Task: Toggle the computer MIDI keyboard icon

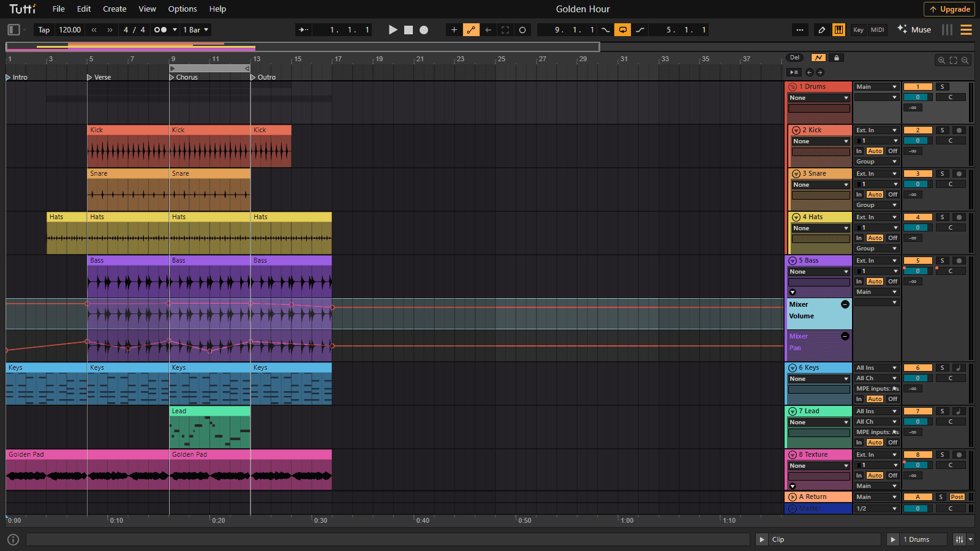Action: pos(839,29)
